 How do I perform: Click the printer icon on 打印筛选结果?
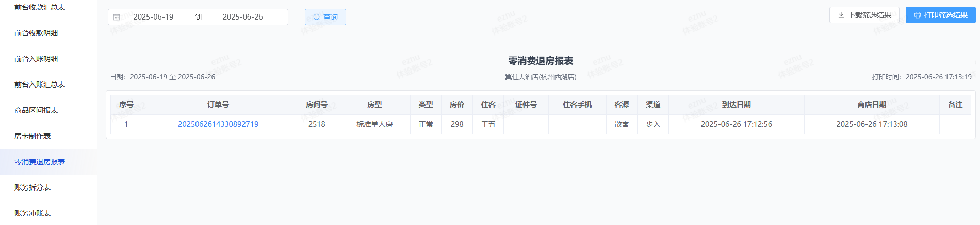click(918, 15)
